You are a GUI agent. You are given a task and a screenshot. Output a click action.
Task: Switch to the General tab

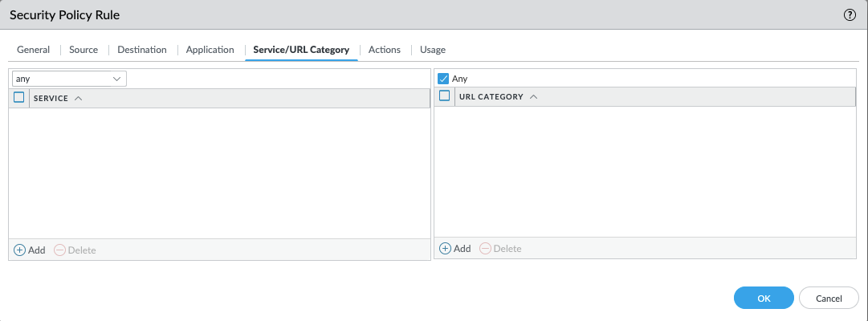[x=33, y=50]
